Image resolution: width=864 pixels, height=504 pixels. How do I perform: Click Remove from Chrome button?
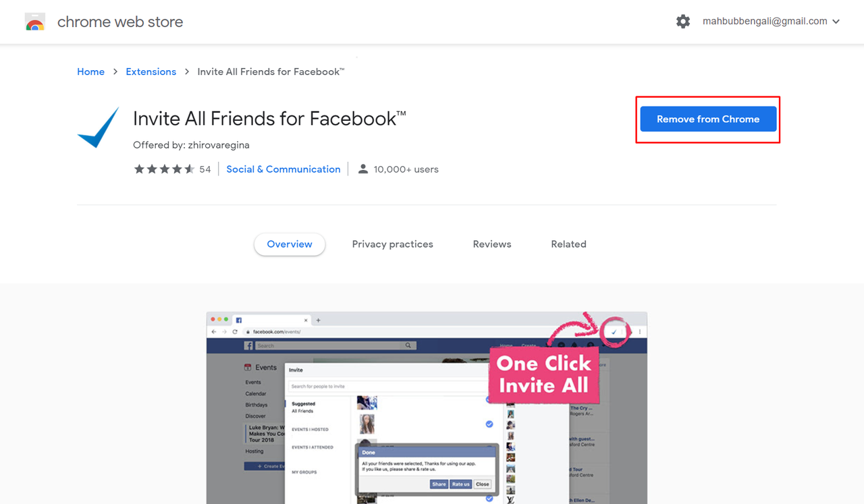pyautogui.click(x=708, y=119)
